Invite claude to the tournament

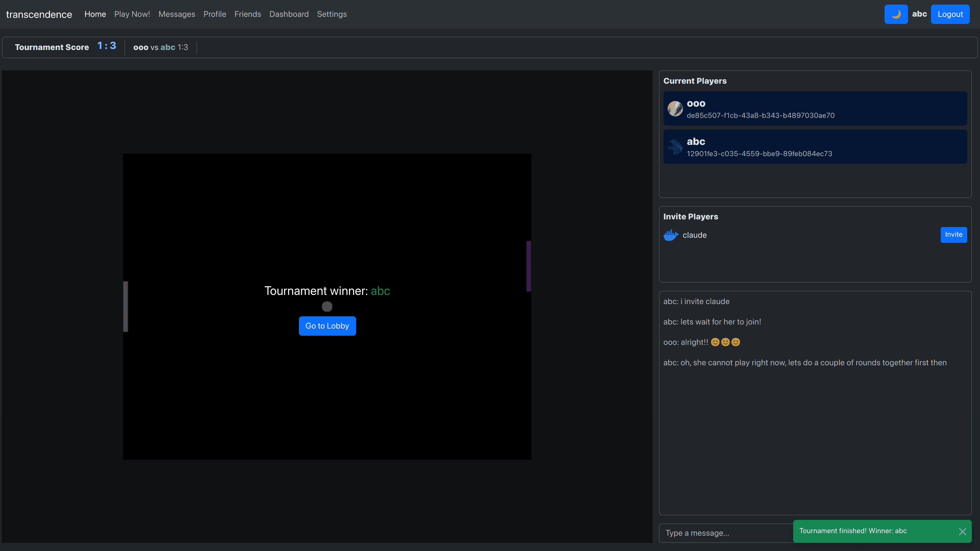[x=953, y=235]
